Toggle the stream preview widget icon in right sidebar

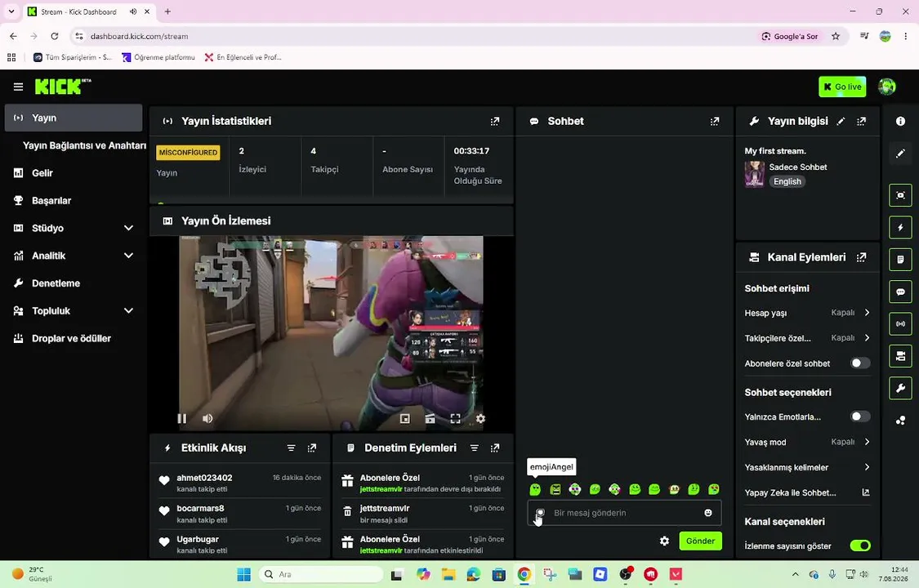click(900, 195)
